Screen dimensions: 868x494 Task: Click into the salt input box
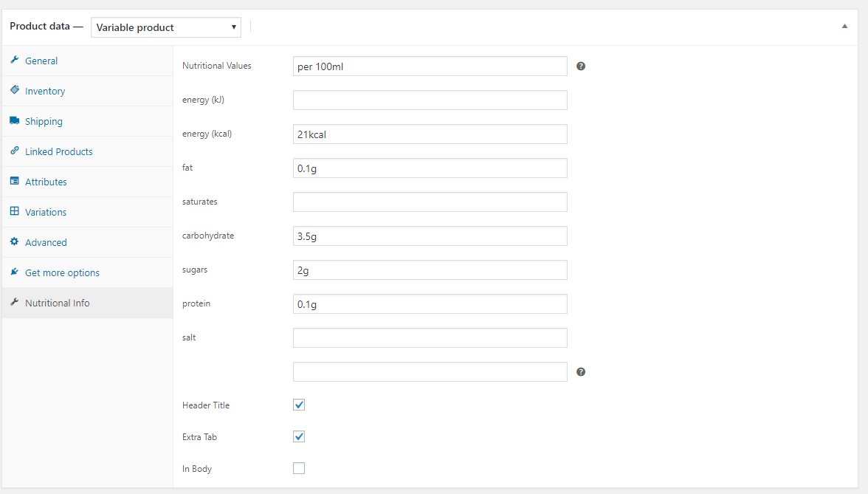point(430,338)
